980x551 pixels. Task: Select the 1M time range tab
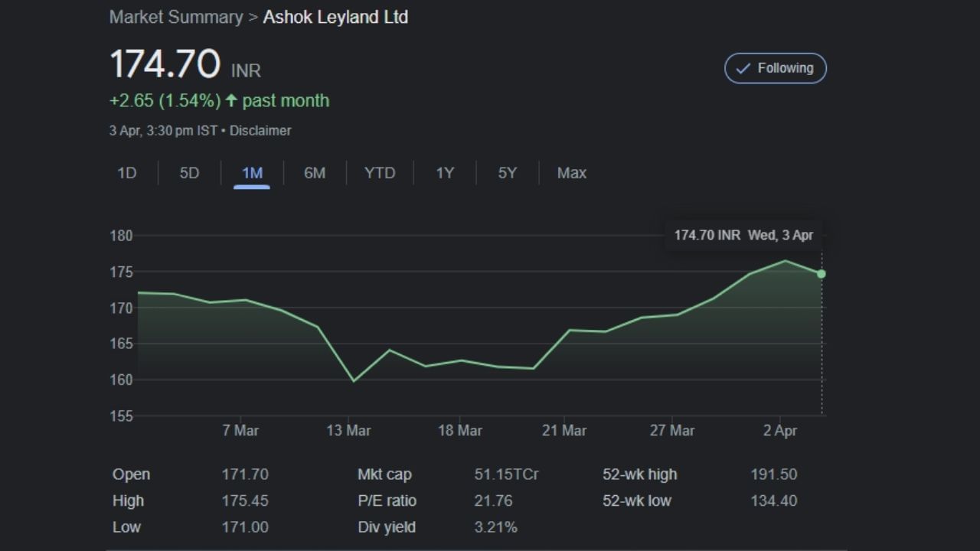[x=252, y=173]
